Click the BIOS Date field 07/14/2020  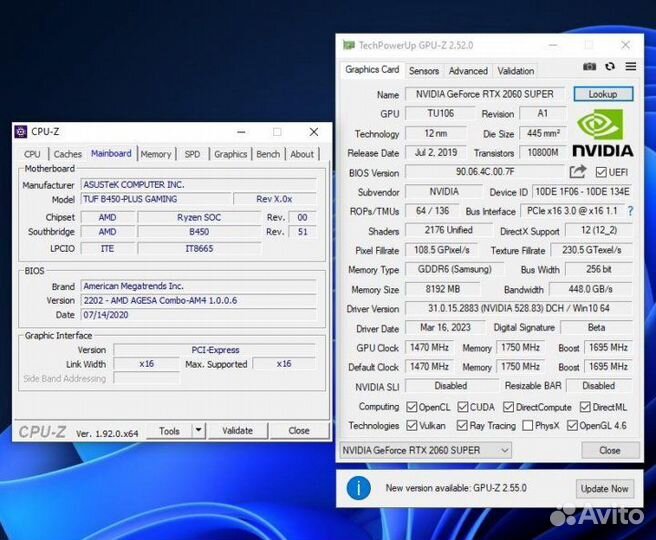(x=198, y=315)
